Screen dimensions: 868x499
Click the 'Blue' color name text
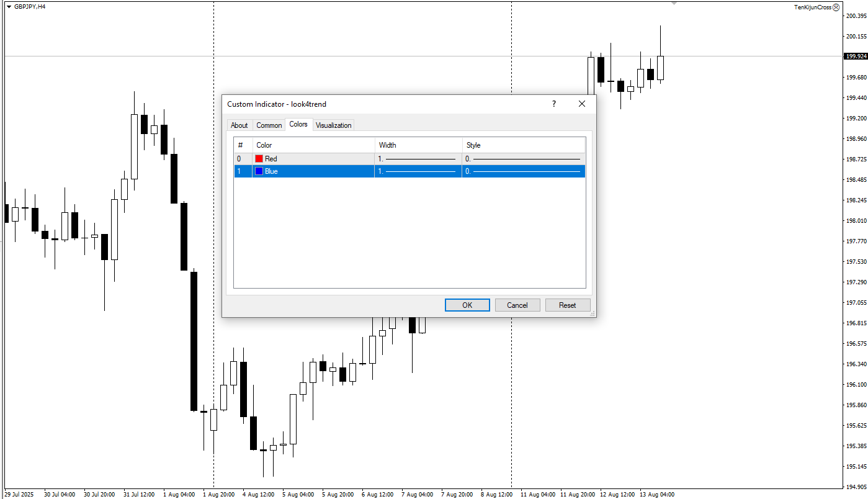[x=271, y=171]
